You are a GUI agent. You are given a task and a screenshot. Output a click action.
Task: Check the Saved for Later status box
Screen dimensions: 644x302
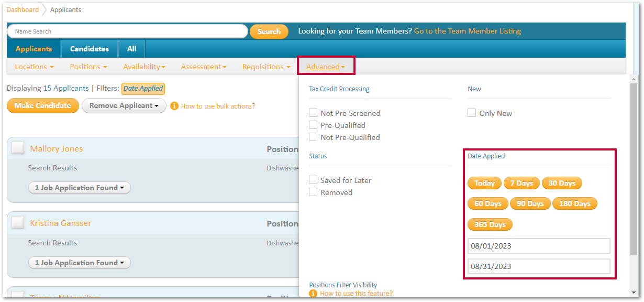tap(313, 180)
